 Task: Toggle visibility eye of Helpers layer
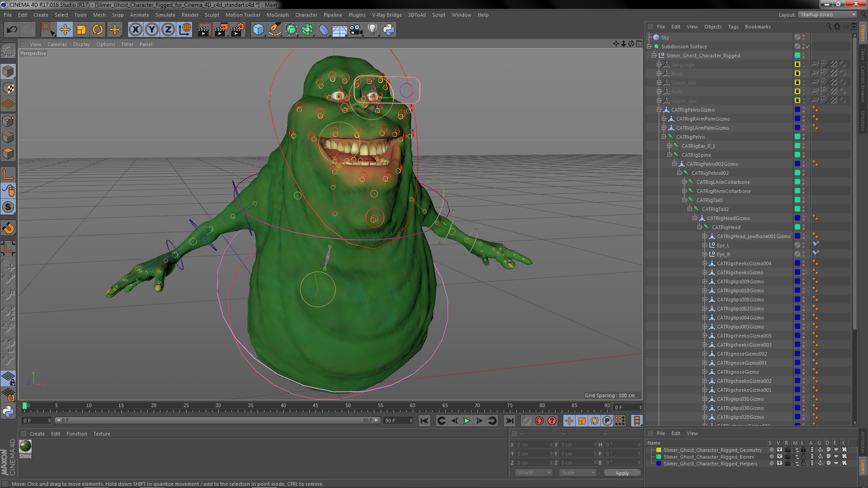pyautogui.click(x=779, y=464)
